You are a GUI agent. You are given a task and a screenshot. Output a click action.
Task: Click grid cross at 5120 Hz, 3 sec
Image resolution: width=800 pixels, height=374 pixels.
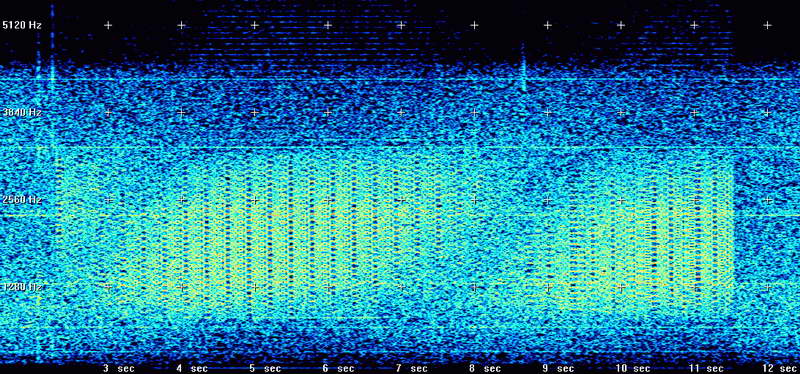tap(108, 25)
